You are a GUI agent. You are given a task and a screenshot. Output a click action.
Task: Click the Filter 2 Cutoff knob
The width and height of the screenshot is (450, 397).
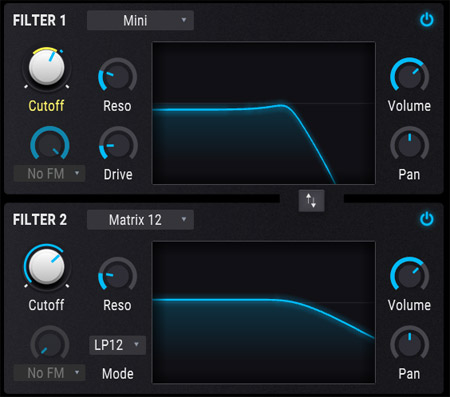tap(46, 267)
